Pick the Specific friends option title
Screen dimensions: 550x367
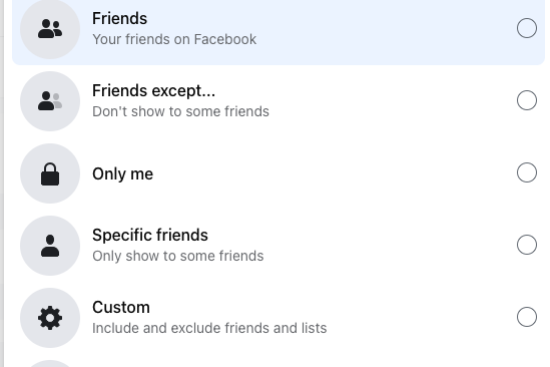click(x=150, y=235)
